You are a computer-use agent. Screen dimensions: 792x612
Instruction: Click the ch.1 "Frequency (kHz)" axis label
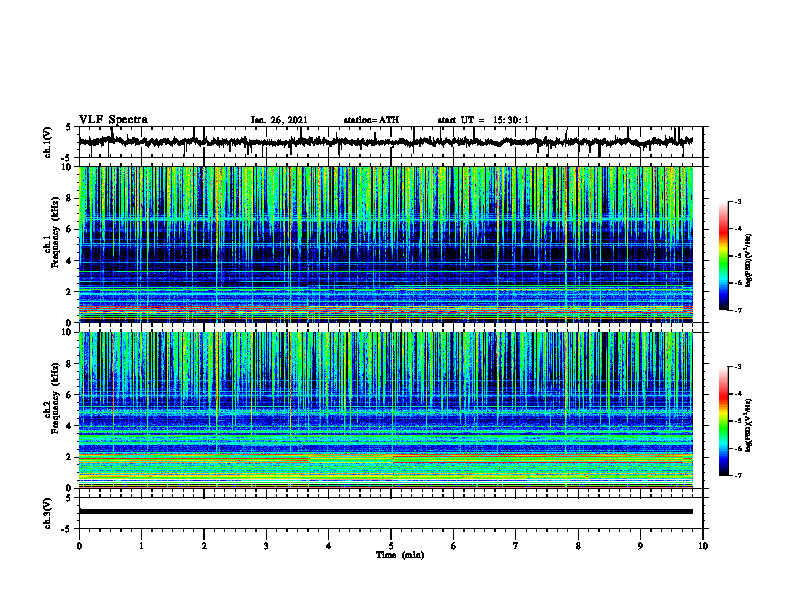(55, 232)
